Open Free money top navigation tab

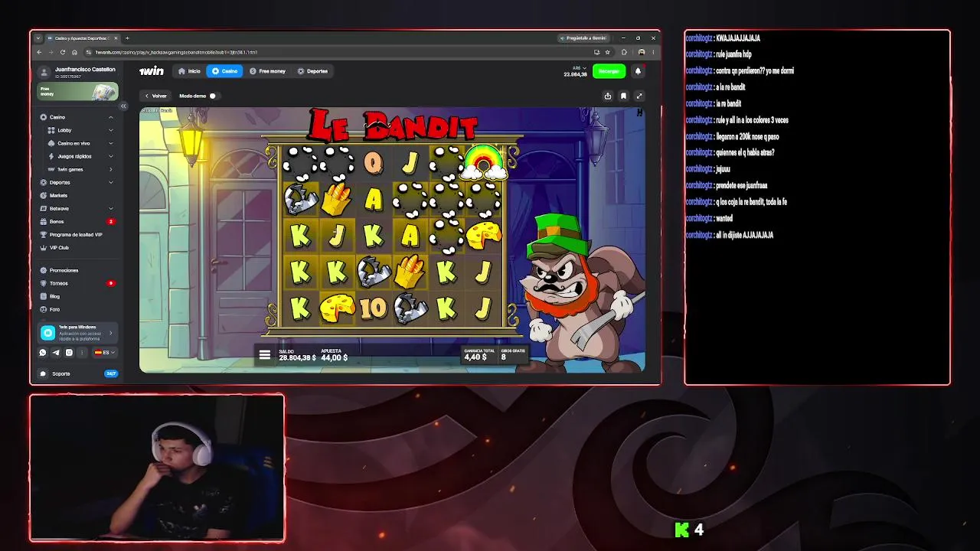[267, 71]
